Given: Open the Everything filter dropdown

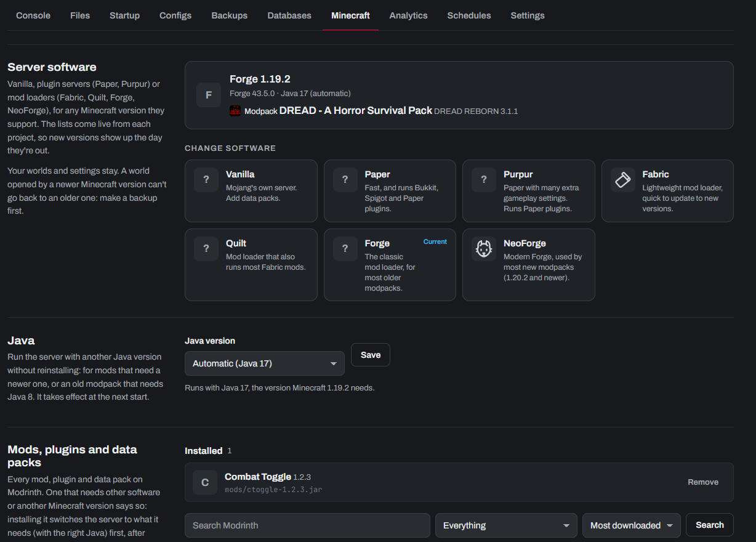Looking at the screenshot, I should 506,525.
